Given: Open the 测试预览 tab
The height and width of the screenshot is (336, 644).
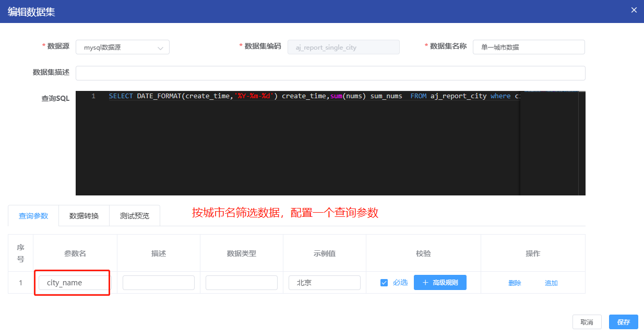Looking at the screenshot, I should click(134, 216).
